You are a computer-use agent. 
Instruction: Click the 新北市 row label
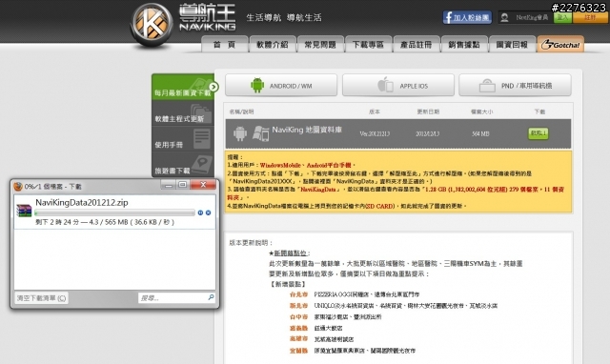[298, 306]
